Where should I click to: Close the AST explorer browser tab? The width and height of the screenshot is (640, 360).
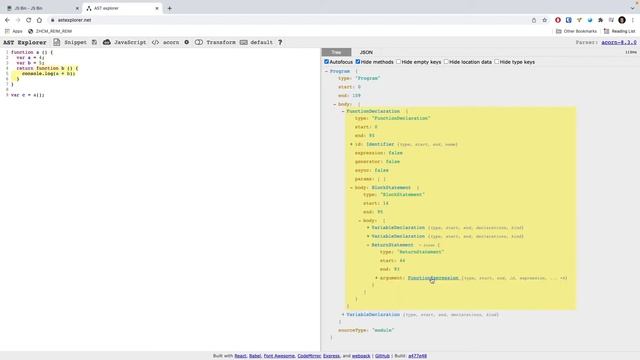pos(157,8)
